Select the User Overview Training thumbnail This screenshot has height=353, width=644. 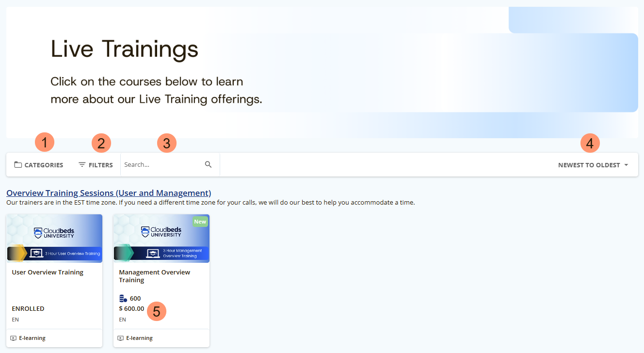pyautogui.click(x=54, y=239)
